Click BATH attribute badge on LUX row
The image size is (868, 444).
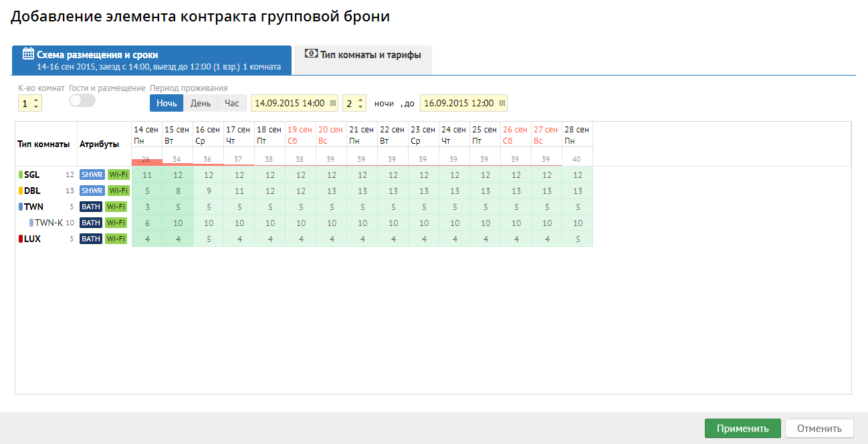[91, 239]
